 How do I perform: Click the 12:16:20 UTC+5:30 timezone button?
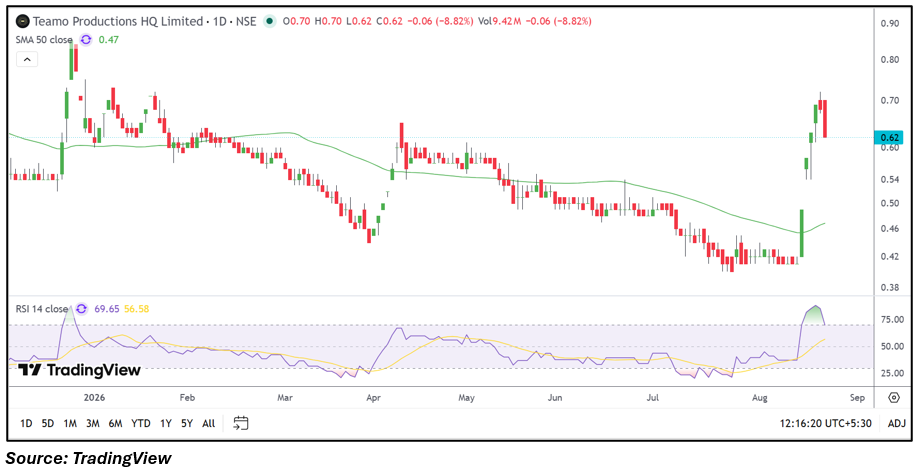[825, 423]
